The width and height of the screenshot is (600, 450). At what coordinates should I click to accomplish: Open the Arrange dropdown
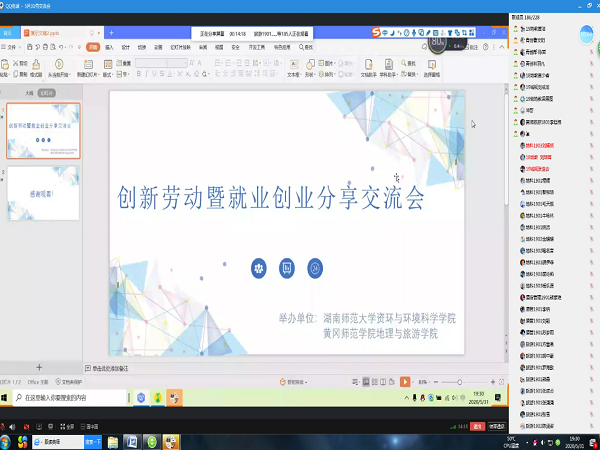click(x=326, y=74)
